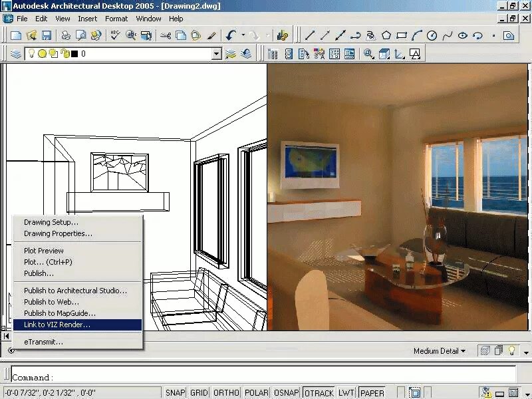Select the Polyline tool
The height and width of the screenshot is (399, 532).
point(356,35)
